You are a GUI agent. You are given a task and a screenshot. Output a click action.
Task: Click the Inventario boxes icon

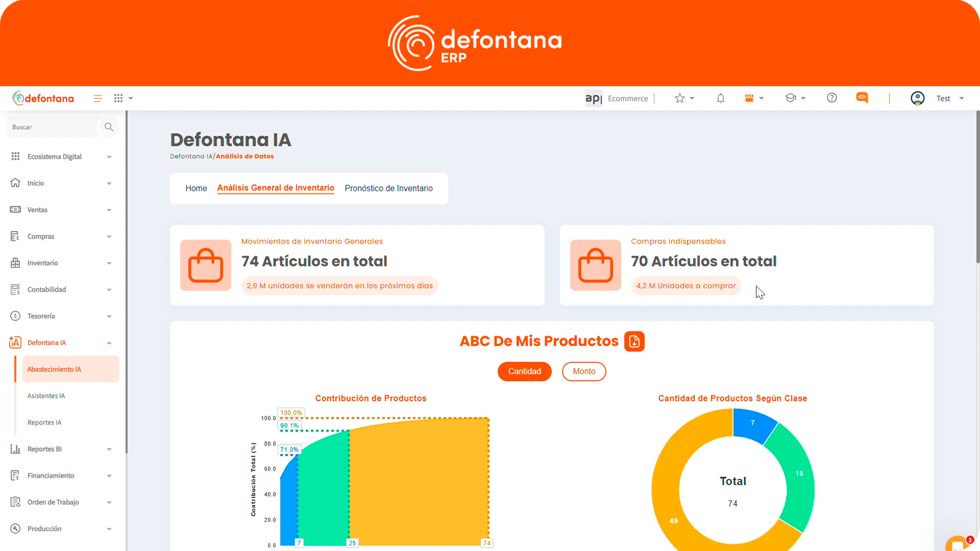tap(15, 263)
